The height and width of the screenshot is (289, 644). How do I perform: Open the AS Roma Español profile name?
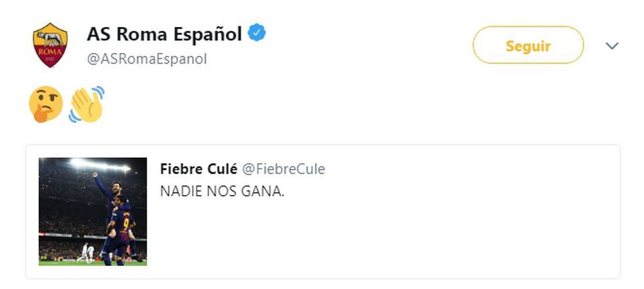(164, 34)
